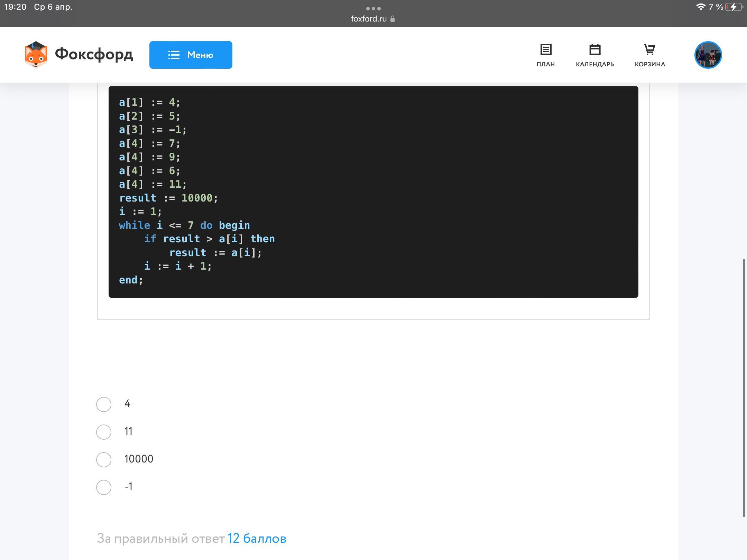747x560 pixels.
Task: Open the user profile avatar
Action: click(x=708, y=55)
